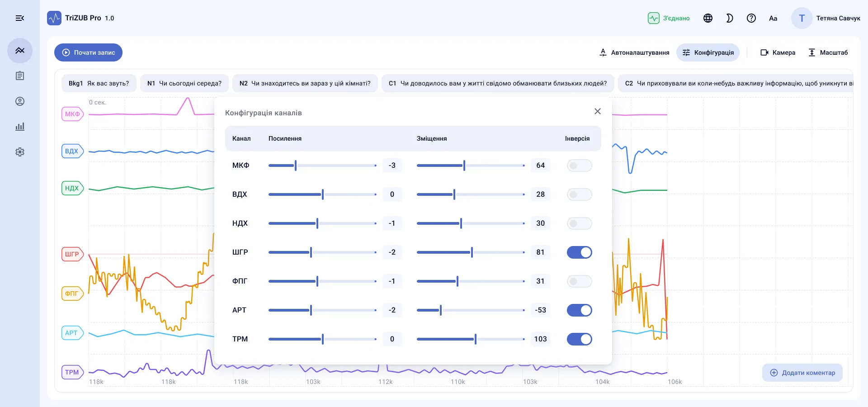This screenshot has height=407, width=868.
Task: Open the clipboard reports sidebar icon
Action: coord(20,76)
